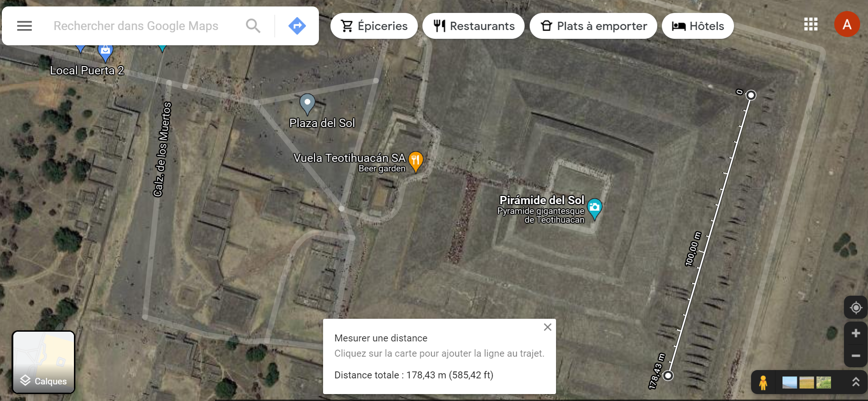Select the Street View pegman
868x401 pixels.
tap(763, 383)
